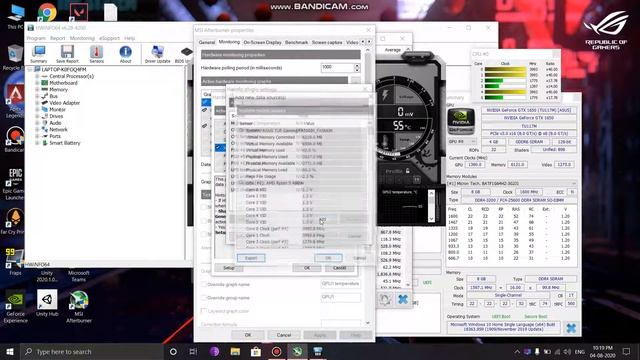Expand the Video Adapter tree node
The width and height of the screenshot is (640, 360).
point(37,103)
